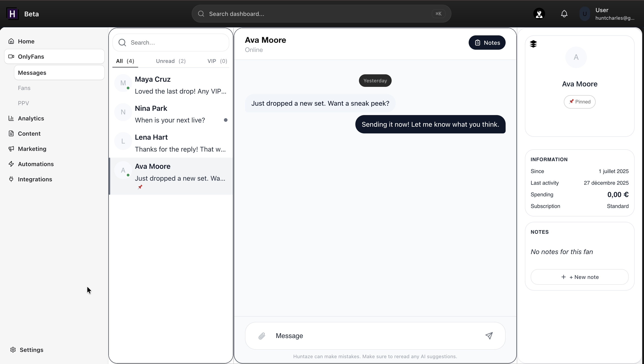Toggle the Pinned badge for Ava Moore
Image resolution: width=644 pixels, height=364 pixels.
pos(580,102)
